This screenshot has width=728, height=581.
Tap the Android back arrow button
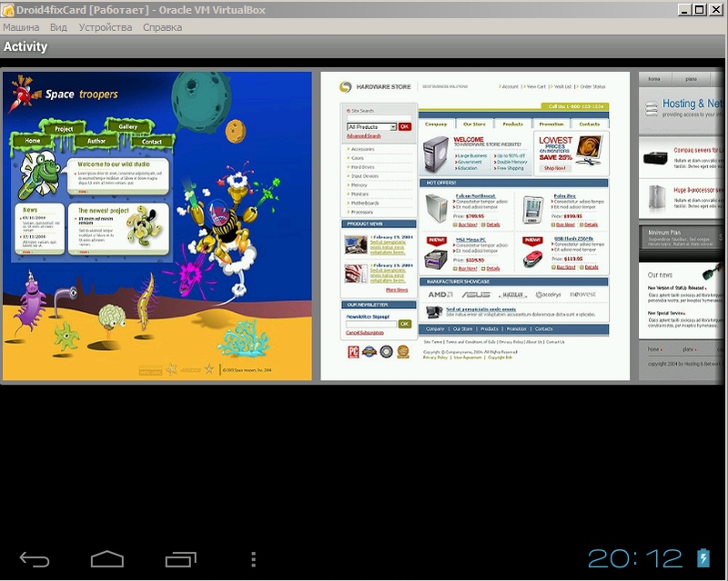[35, 559]
